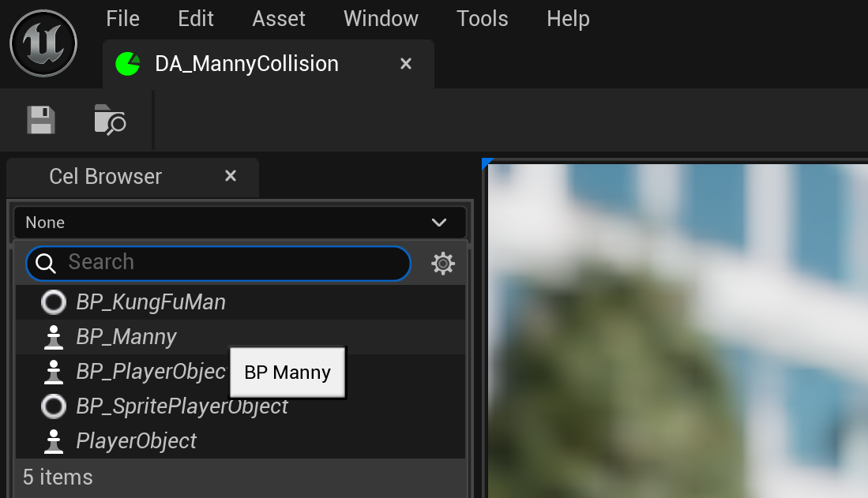Click the chevron on the None combo box

pyautogui.click(x=439, y=222)
